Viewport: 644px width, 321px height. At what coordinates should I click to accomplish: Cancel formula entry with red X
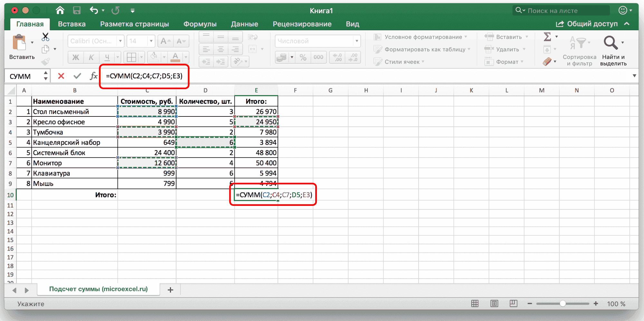coord(61,76)
